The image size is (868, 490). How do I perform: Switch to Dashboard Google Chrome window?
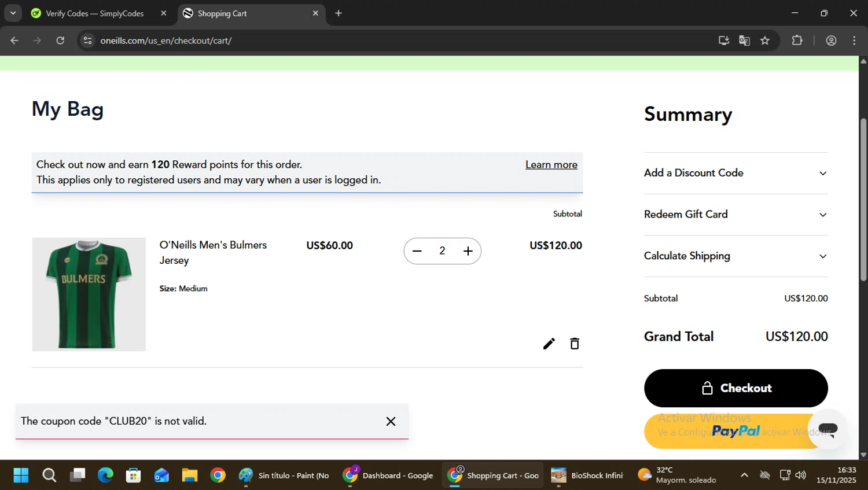388,476
